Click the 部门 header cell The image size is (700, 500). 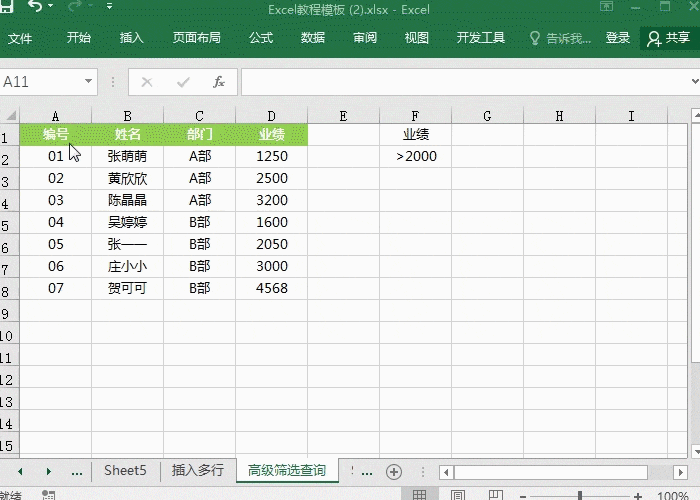tap(200, 134)
